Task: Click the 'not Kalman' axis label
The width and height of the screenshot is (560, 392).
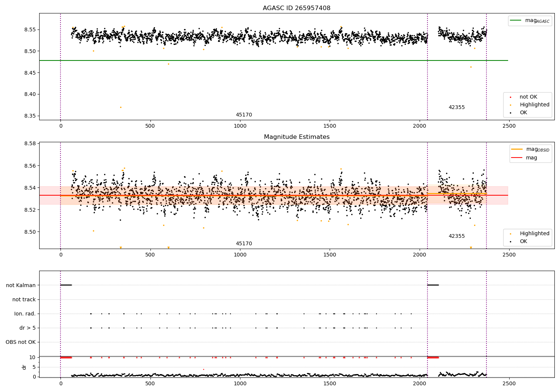Action: (21, 285)
